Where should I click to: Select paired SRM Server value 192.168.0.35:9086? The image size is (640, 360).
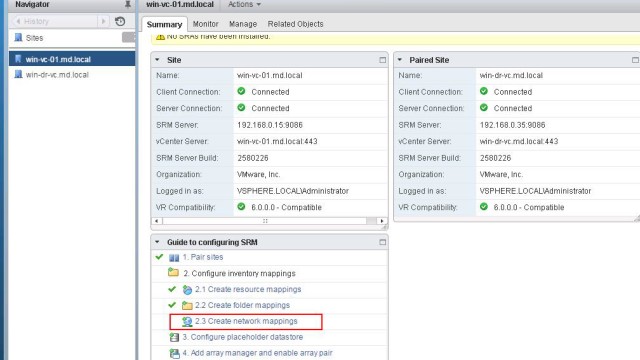512,125
